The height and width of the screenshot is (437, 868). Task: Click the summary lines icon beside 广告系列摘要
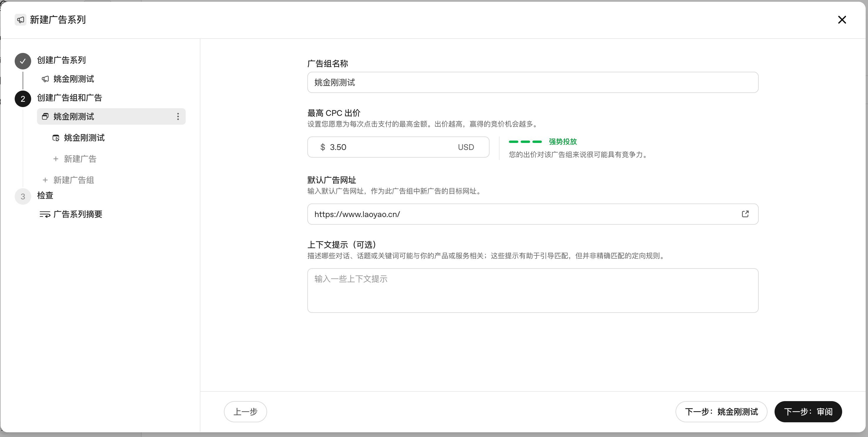click(x=45, y=214)
